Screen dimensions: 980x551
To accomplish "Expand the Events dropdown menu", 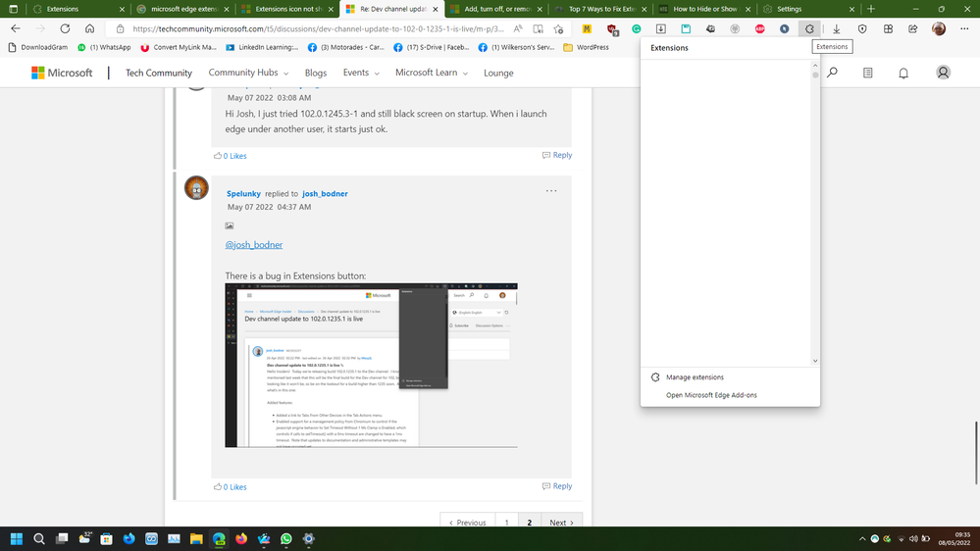I will pos(361,73).
